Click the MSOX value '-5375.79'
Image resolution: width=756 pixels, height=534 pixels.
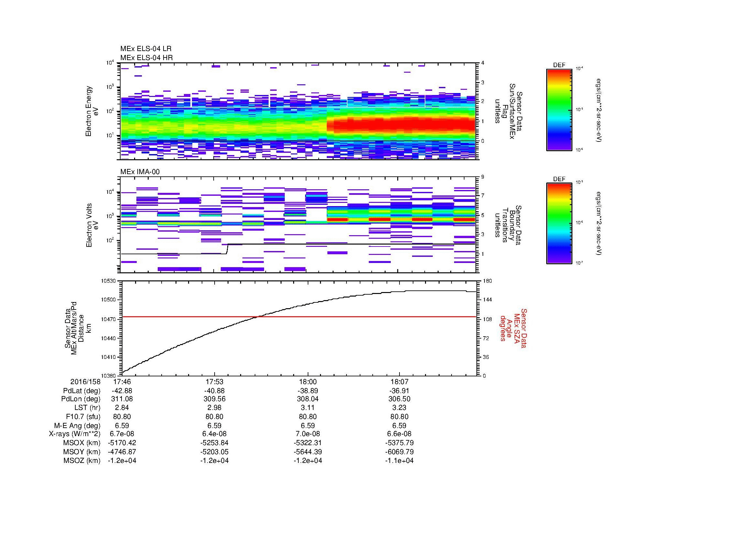[399, 443]
